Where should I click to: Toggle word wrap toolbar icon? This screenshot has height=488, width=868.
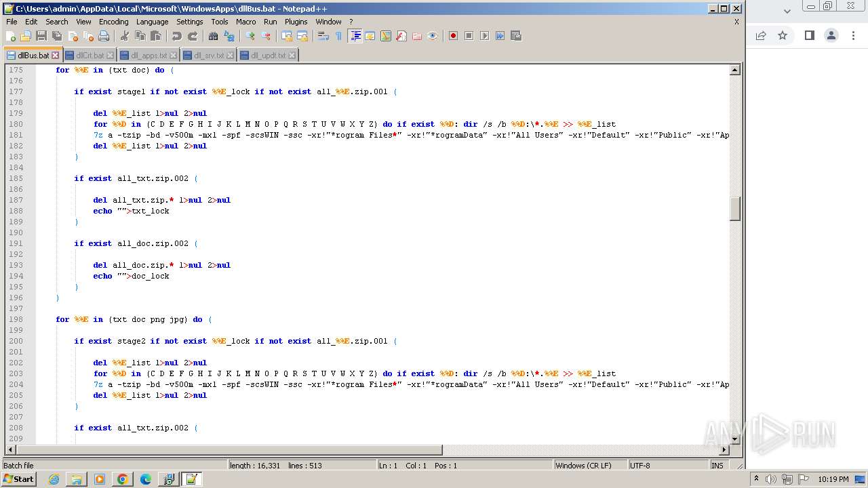click(x=323, y=36)
